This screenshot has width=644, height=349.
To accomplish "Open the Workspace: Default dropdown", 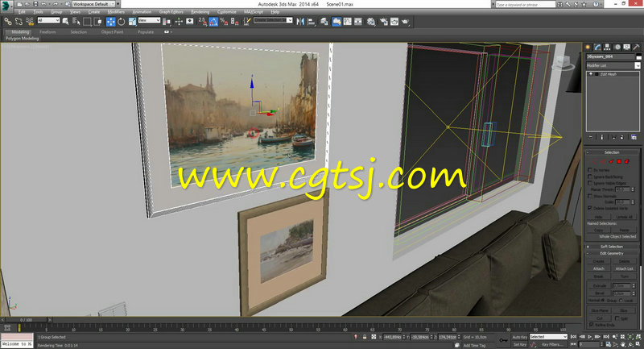I will pyautogui.click(x=94, y=4).
